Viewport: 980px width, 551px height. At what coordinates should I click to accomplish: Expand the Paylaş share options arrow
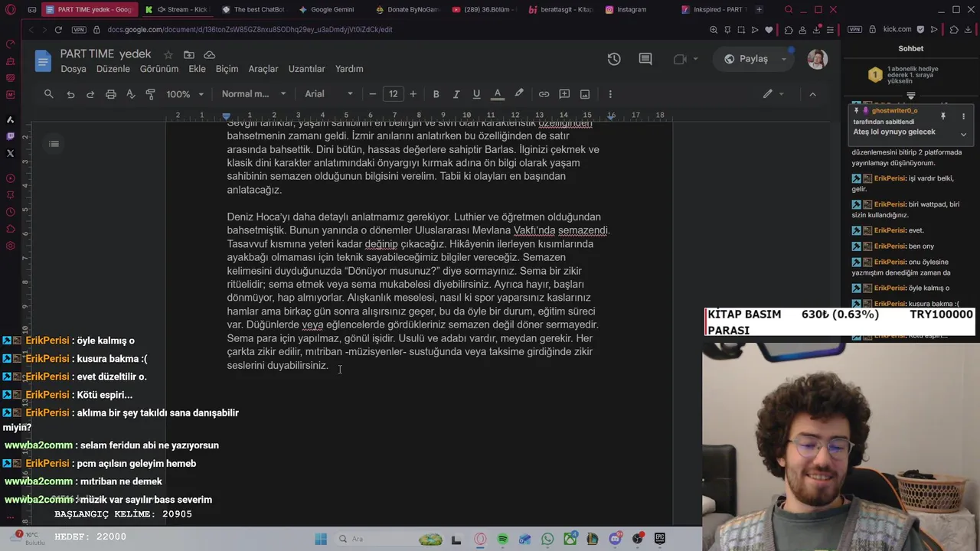(x=785, y=59)
